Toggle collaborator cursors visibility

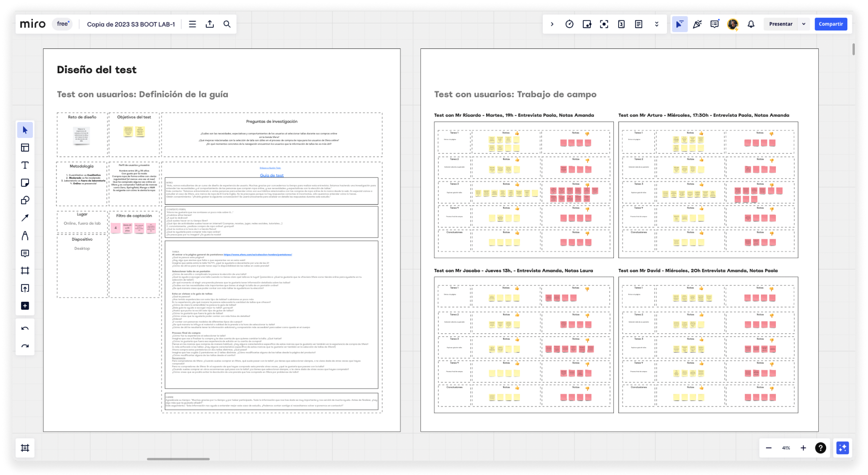[679, 24]
